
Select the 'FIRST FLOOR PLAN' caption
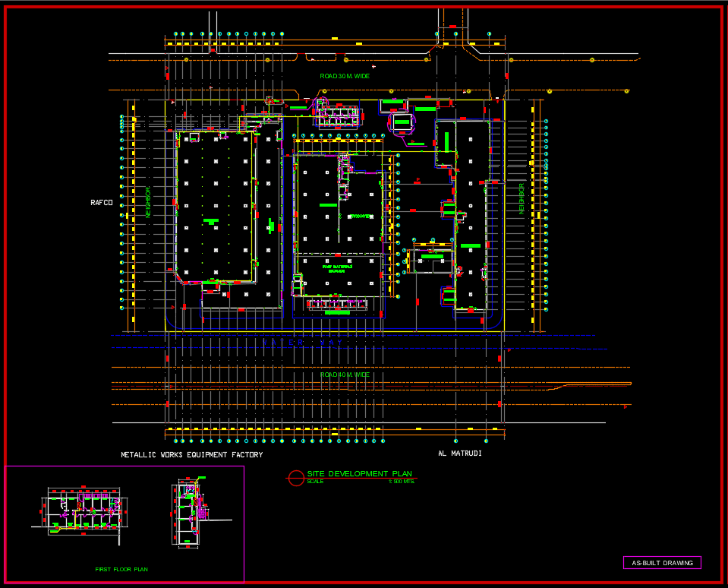click(x=121, y=569)
